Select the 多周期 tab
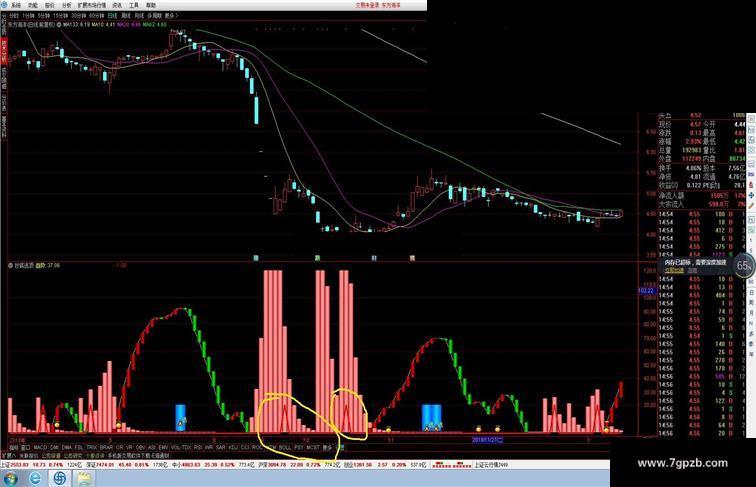The height and width of the screenshot is (487, 756). 155,16
